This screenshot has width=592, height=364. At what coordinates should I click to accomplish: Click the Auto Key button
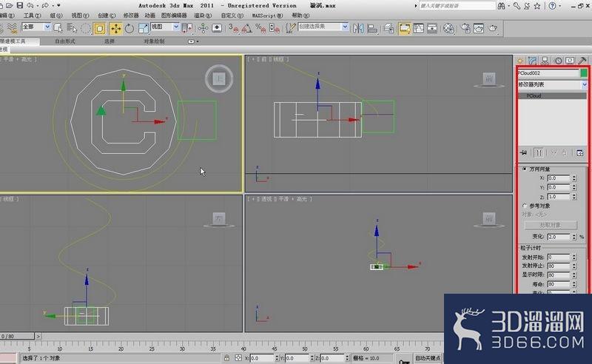coord(428,358)
